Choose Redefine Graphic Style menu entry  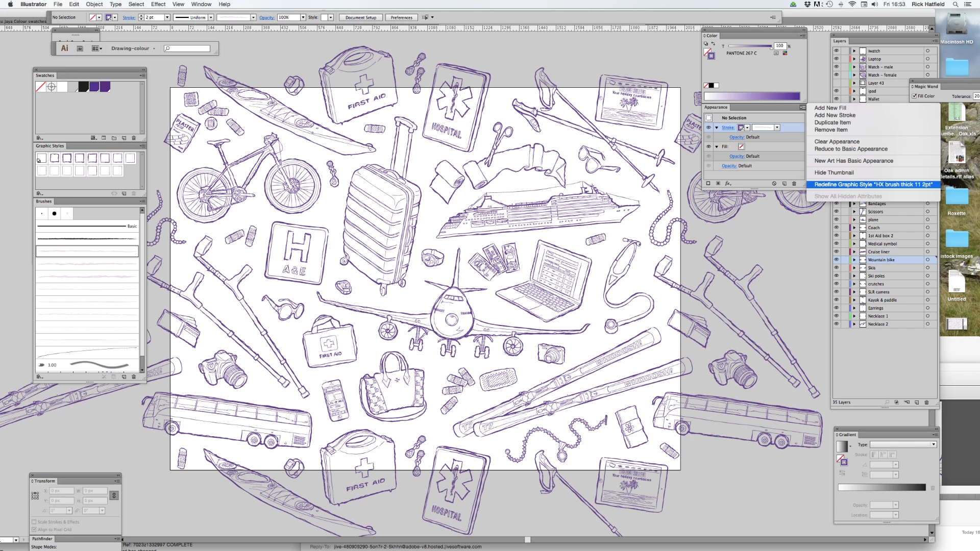click(x=873, y=184)
